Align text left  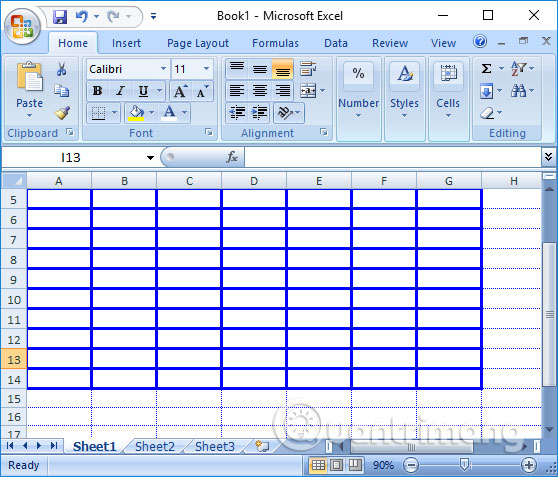pos(237,91)
